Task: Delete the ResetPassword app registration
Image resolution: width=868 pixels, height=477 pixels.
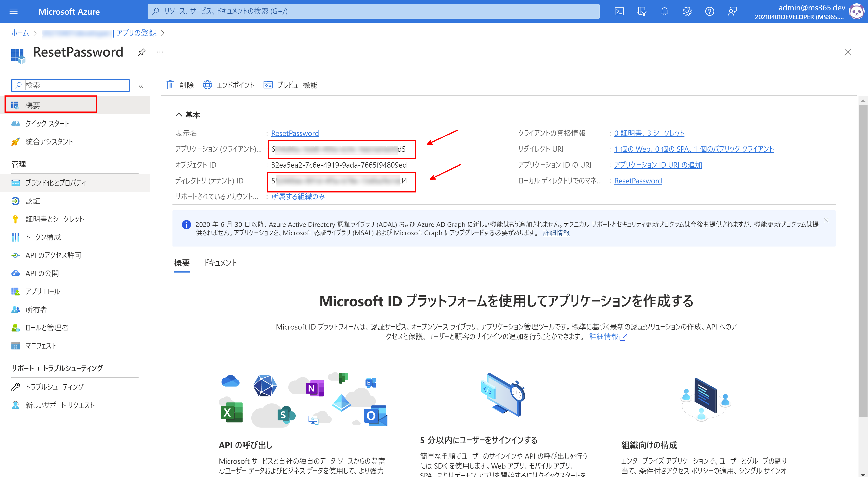Action: pos(180,85)
